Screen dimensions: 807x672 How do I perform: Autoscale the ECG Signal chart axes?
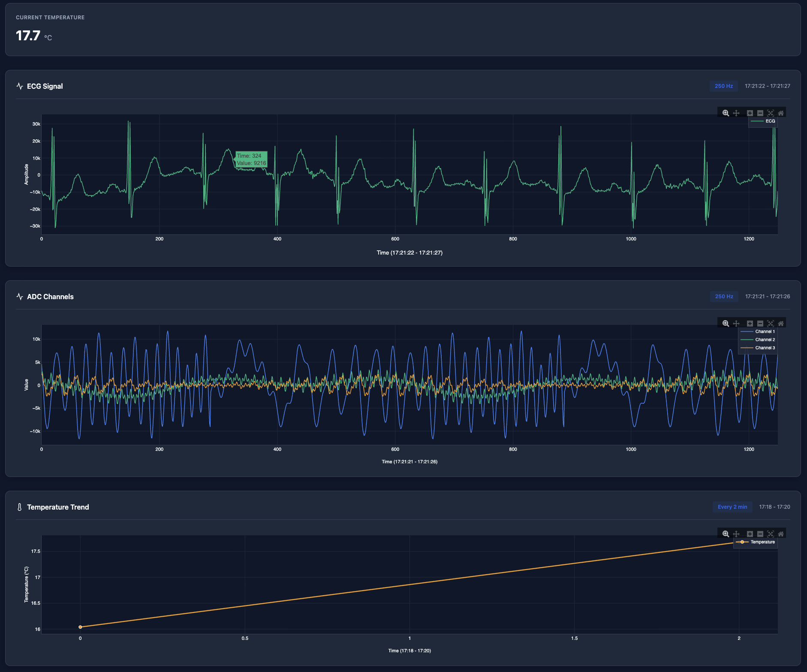(771, 113)
